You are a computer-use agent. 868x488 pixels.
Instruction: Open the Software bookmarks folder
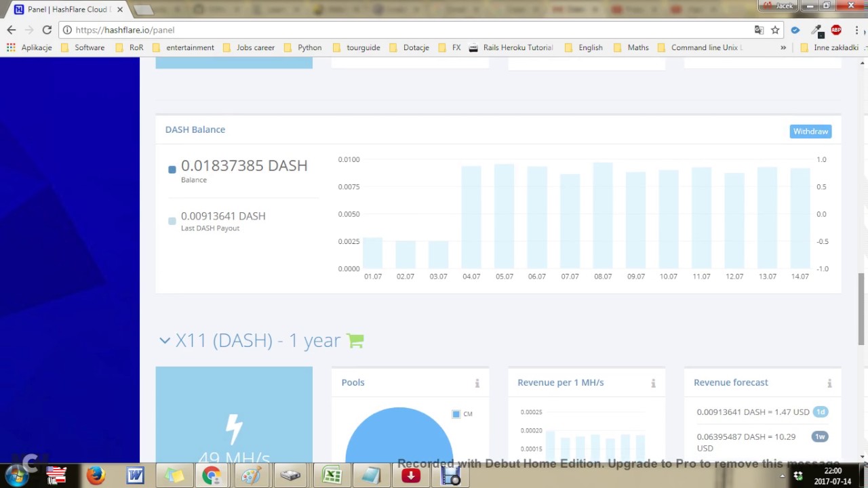pyautogui.click(x=83, y=47)
